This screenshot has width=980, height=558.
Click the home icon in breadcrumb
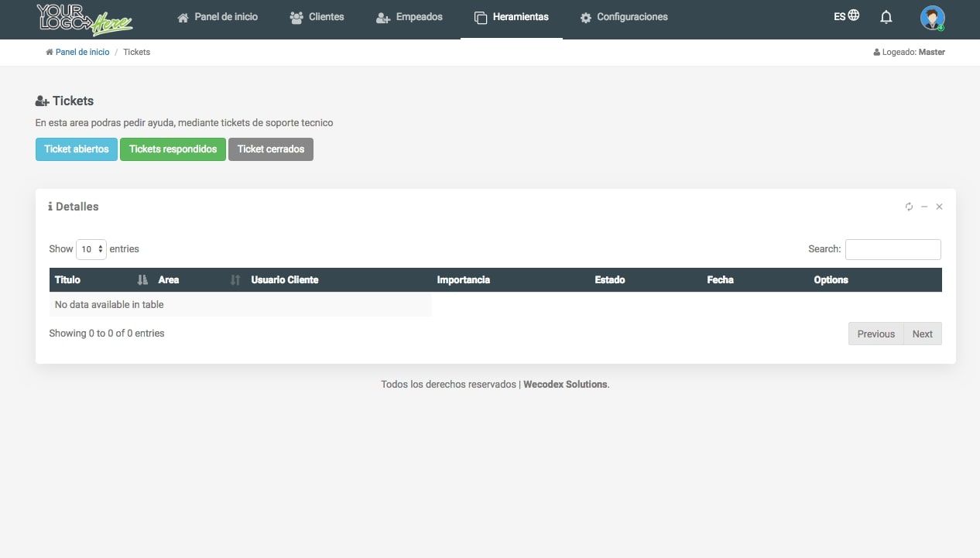pyautogui.click(x=50, y=52)
